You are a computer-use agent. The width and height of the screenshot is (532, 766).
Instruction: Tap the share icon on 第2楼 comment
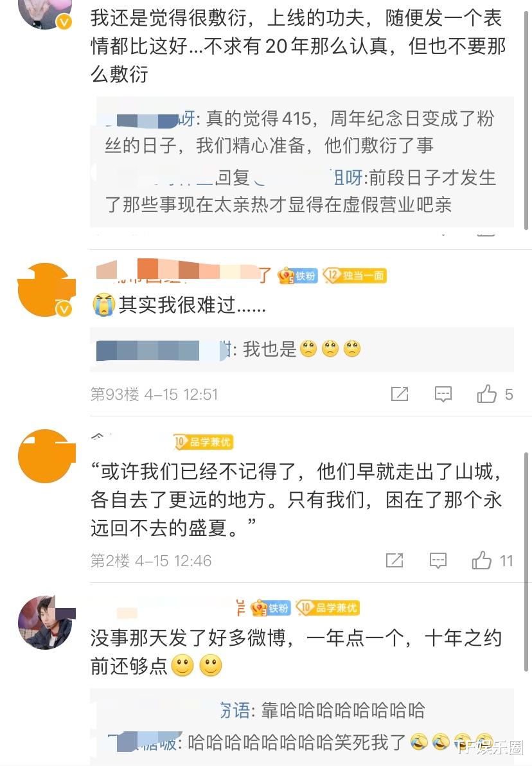pyautogui.click(x=395, y=560)
